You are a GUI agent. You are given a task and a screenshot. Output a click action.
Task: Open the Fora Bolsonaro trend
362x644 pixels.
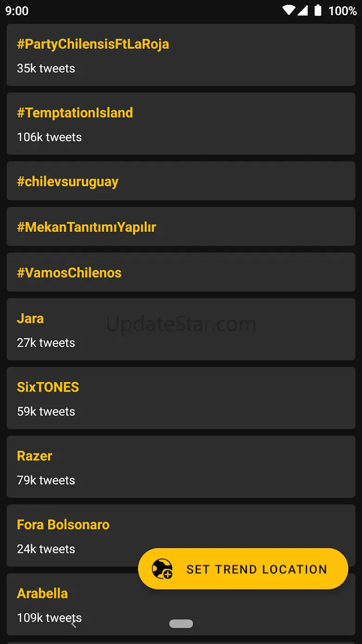click(181, 535)
